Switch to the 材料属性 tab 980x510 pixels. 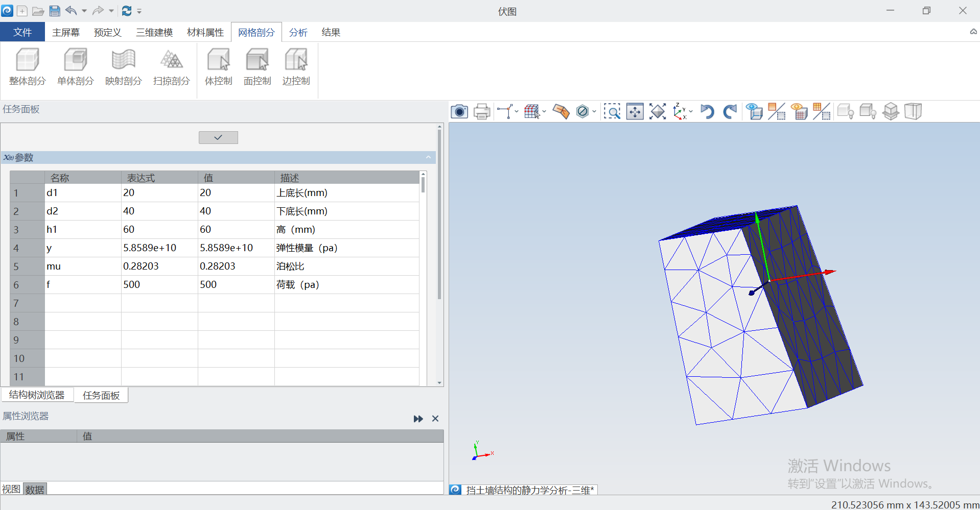[205, 32]
